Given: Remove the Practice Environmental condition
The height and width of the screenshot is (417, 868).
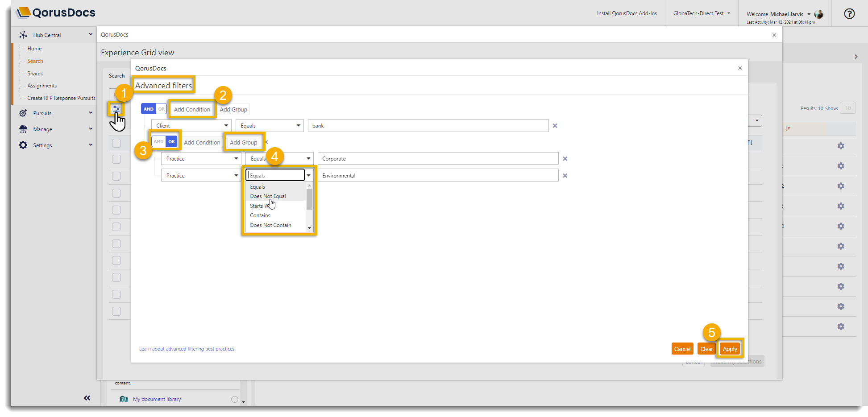Looking at the screenshot, I should 565,176.
